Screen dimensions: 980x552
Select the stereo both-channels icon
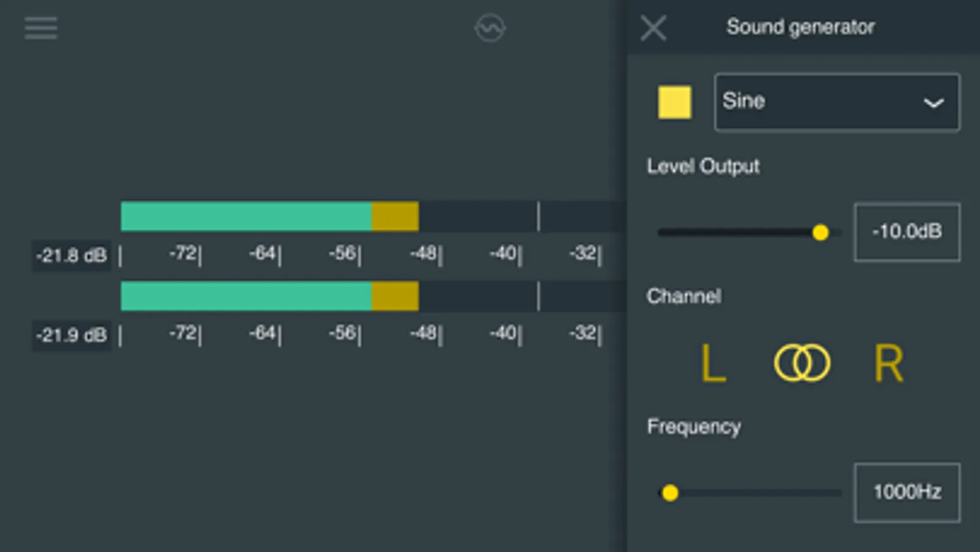click(802, 363)
